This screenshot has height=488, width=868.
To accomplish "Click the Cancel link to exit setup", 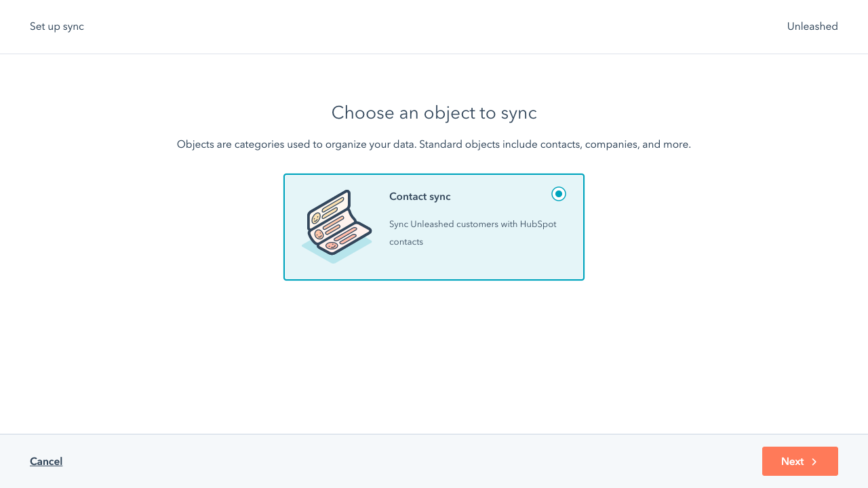I will pos(46,462).
